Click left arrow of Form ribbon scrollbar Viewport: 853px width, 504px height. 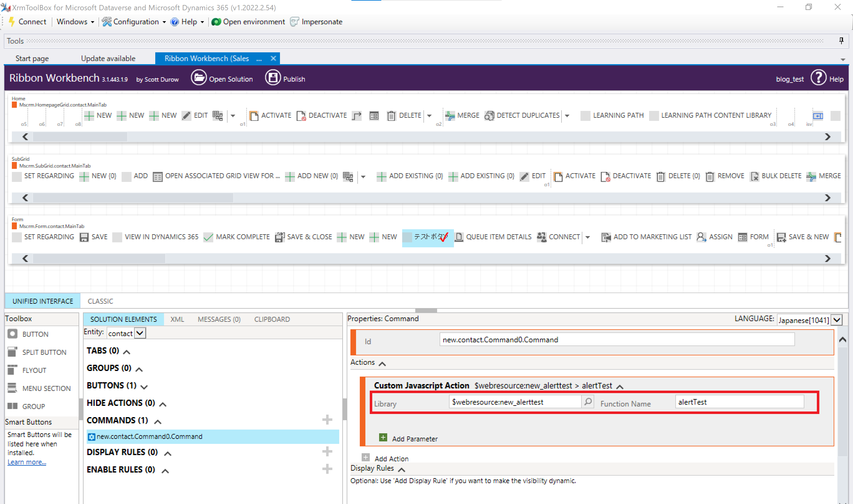pos(25,259)
